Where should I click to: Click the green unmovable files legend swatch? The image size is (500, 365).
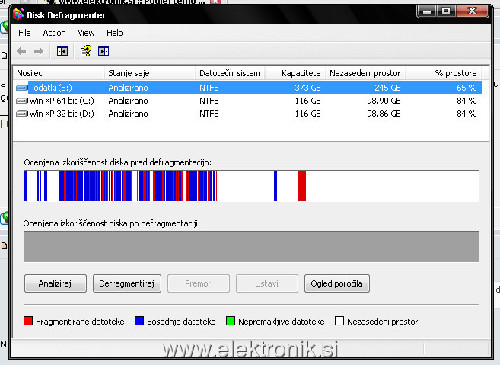tap(230, 321)
